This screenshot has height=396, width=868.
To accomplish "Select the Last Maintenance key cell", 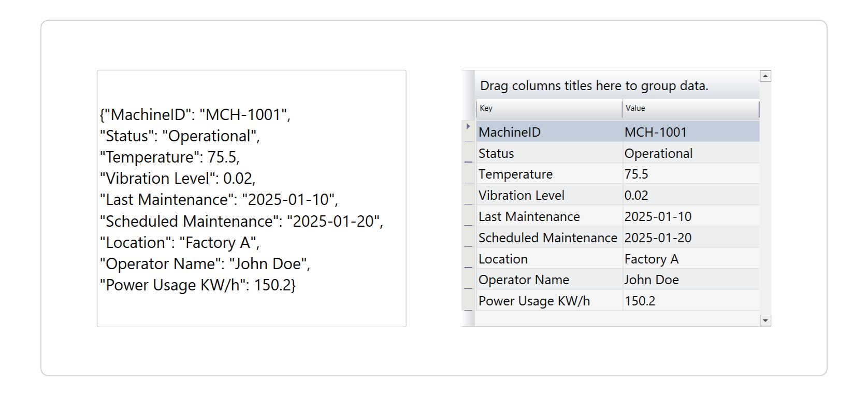I will click(549, 217).
